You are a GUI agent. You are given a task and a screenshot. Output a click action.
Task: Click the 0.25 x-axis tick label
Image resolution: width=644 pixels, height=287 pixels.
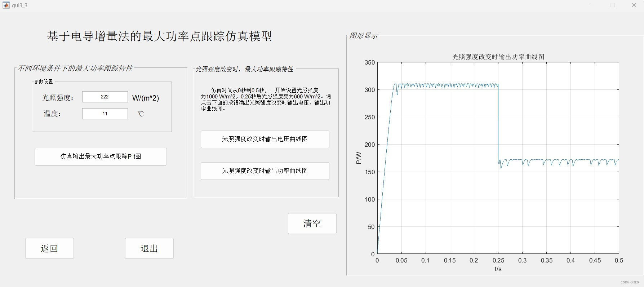click(498, 260)
